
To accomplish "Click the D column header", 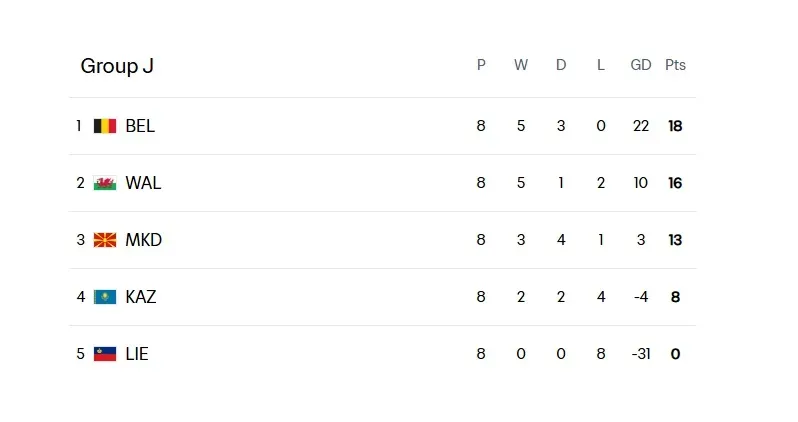I will [x=561, y=65].
